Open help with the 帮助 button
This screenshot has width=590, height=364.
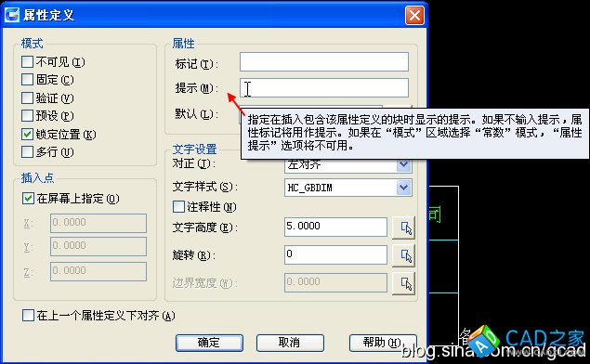(383, 343)
